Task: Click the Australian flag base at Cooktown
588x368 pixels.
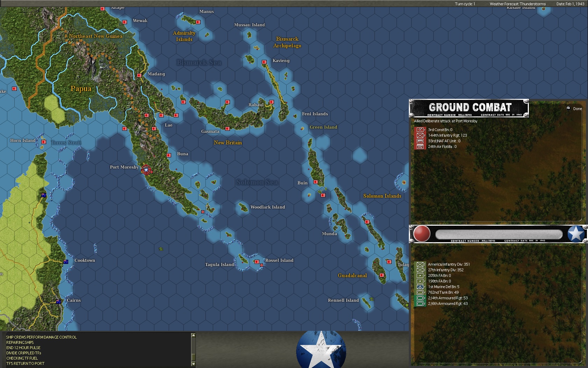Action: [x=66, y=262]
